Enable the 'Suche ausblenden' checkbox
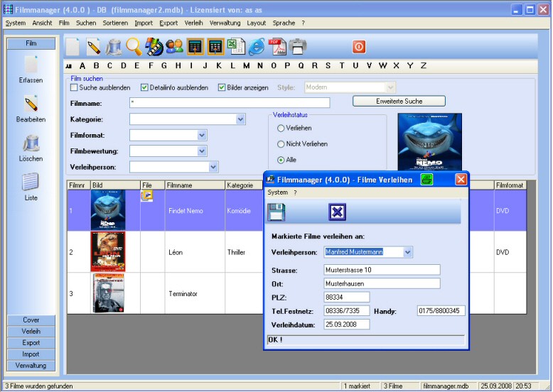 pos(74,88)
